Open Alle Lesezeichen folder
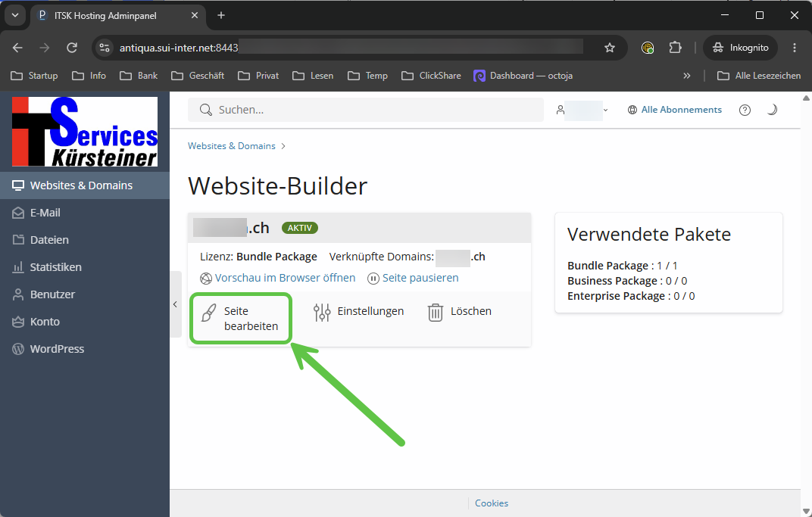Image resolution: width=812 pixels, height=517 pixels. [x=759, y=76]
